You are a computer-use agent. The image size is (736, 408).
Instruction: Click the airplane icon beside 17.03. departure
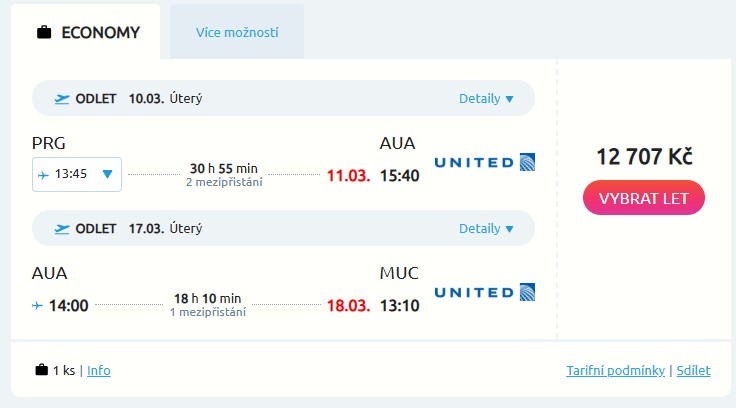(63, 228)
